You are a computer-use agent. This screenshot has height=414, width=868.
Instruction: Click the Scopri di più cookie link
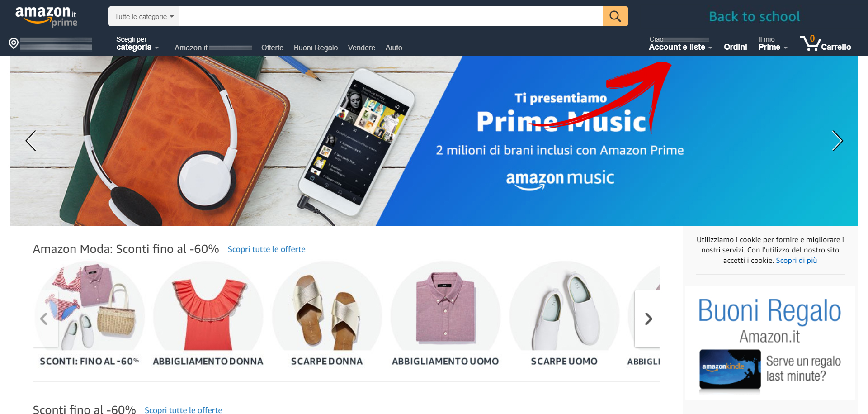click(x=796, y=261)
